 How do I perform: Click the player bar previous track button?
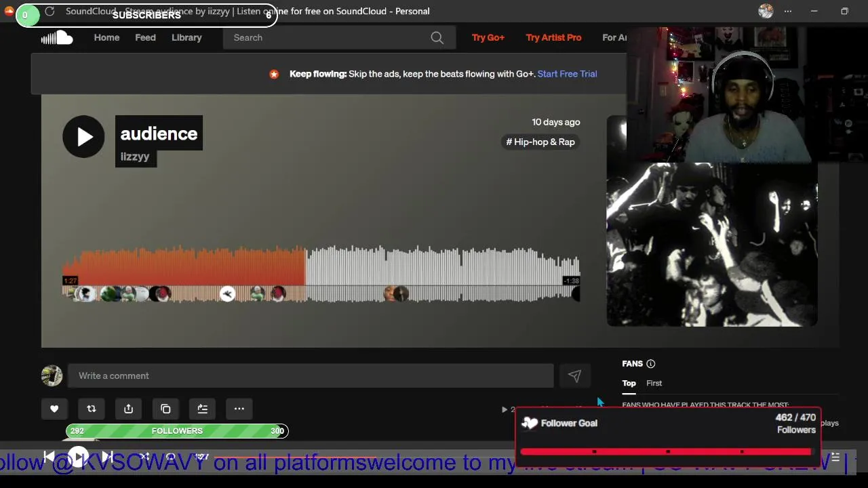[49, 457]
